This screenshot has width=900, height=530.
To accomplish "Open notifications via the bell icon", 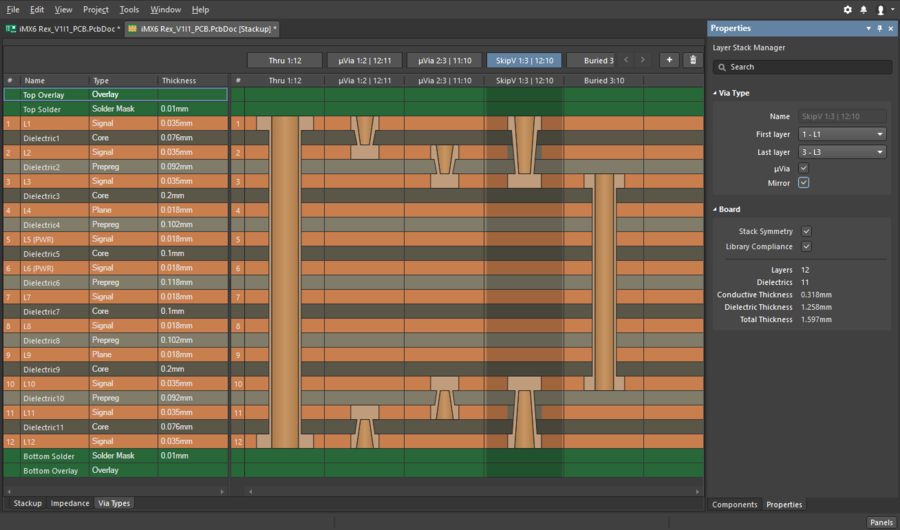I will point(864,9).
